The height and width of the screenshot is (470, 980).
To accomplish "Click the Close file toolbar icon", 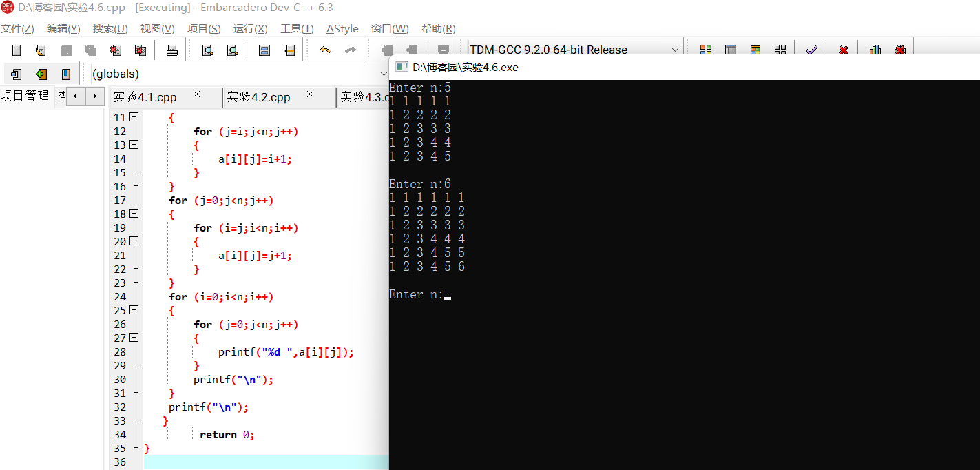I will (116, 50).
